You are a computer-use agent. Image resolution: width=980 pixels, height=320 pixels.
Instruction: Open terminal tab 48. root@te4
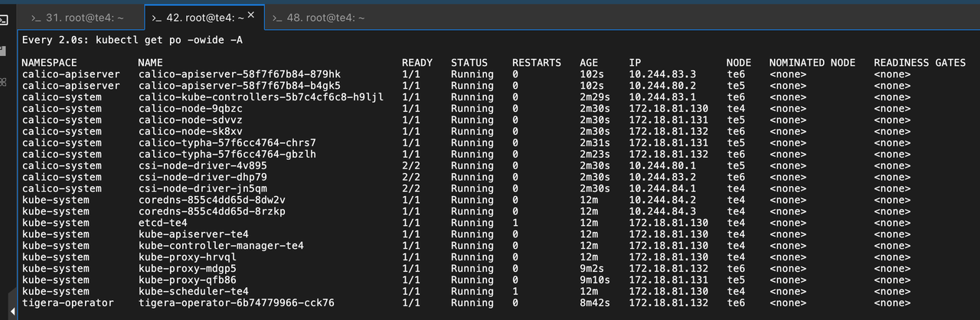(x=318, y=17)
